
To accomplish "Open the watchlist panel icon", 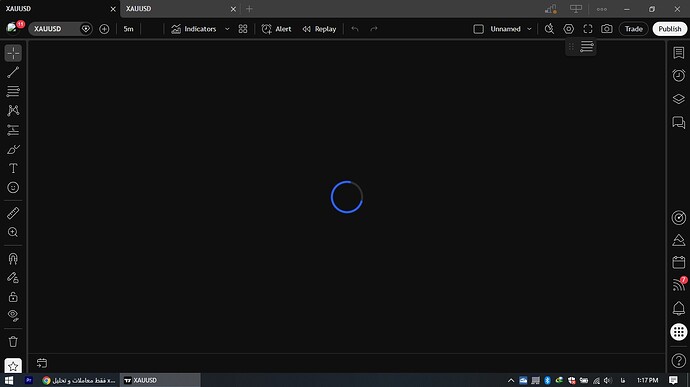I will coord(679,52).
